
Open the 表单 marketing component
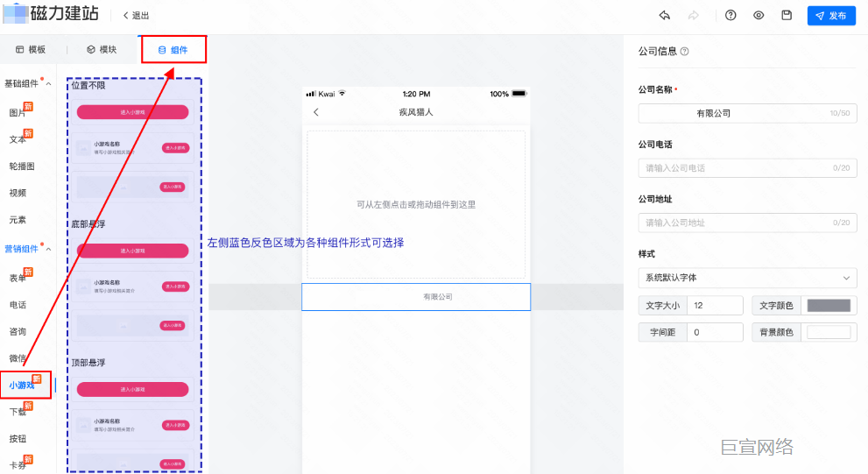point(18,278)
